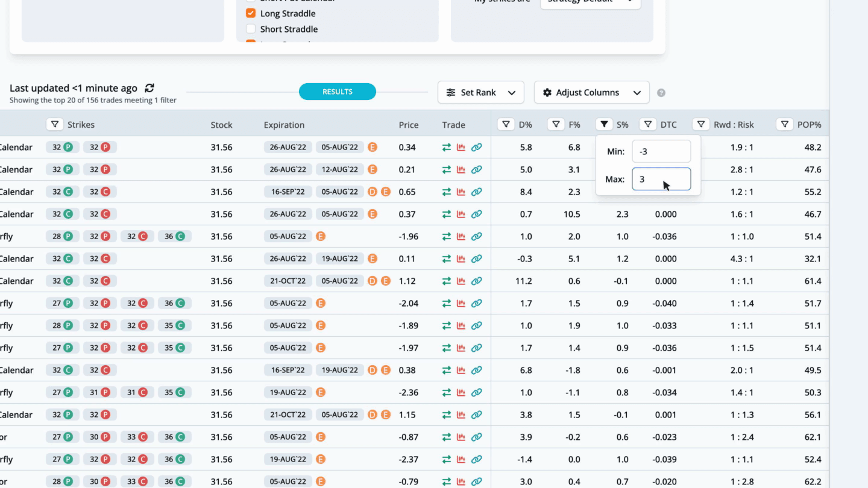The width and height of the screenshot is (868, 488).
Task: Refresh results next to Last updated
Action: [x=149, y=88]
